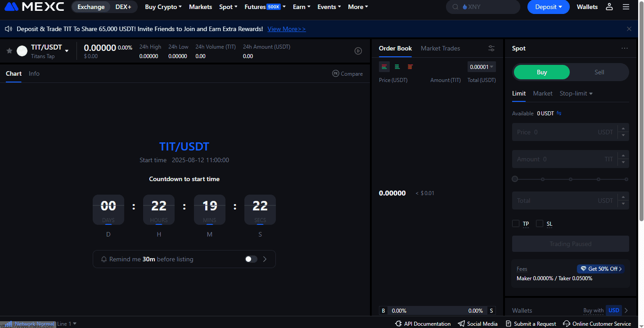The width and height of the screenshot is (644, 328).
Task: Click the bell reminder icon
Action: 104,260
